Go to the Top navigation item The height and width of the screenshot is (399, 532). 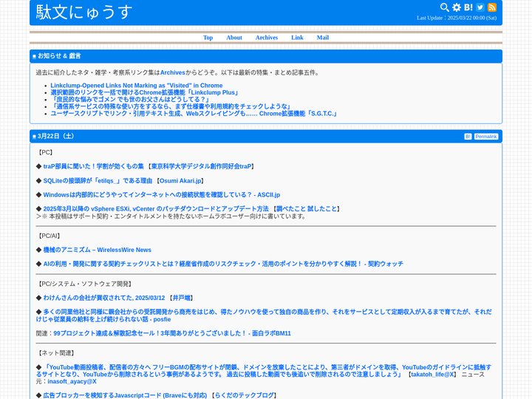(208, 38)
